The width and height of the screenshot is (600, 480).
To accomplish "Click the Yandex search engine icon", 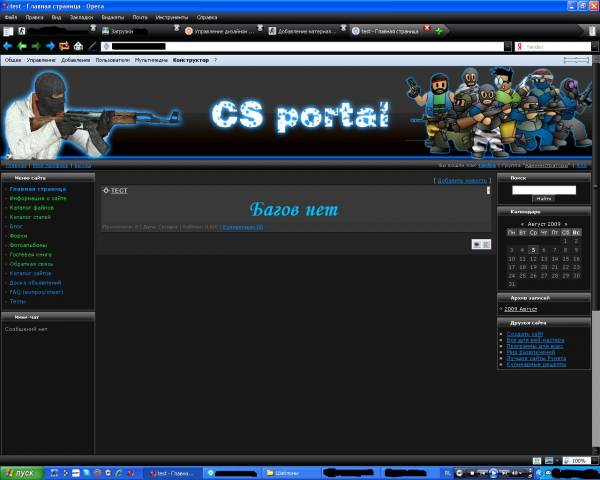I will click(x=520, y=47).
